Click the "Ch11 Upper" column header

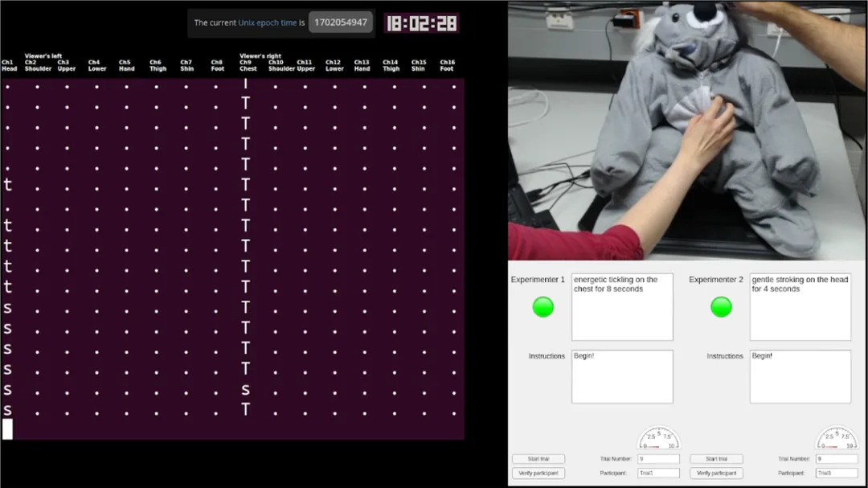tap(305, 65)
